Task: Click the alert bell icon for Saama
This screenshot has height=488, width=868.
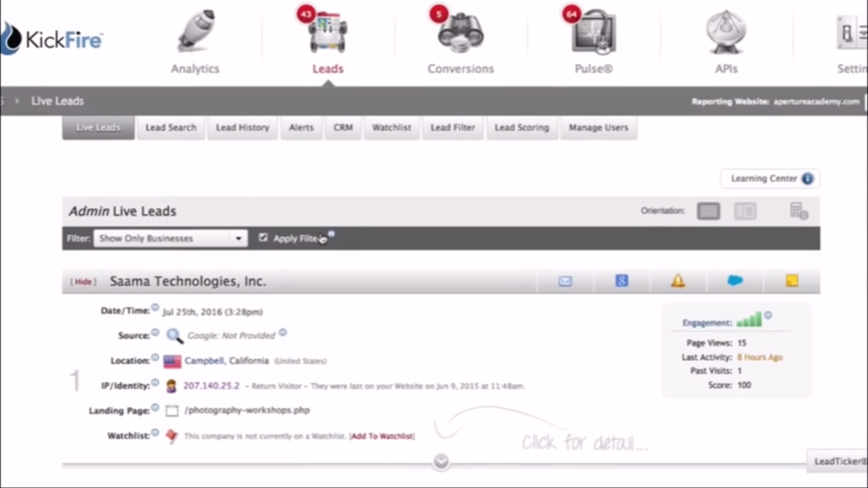Action: [678, 281]
